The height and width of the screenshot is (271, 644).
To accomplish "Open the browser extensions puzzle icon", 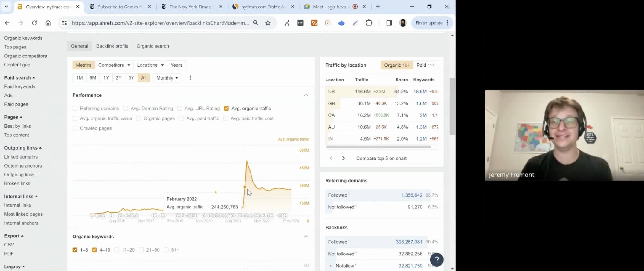I will click(x=369, y=23).
